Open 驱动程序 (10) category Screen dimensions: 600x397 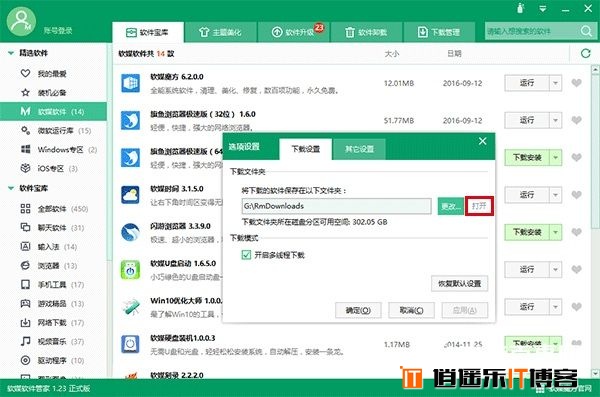(x=52, y=361)
